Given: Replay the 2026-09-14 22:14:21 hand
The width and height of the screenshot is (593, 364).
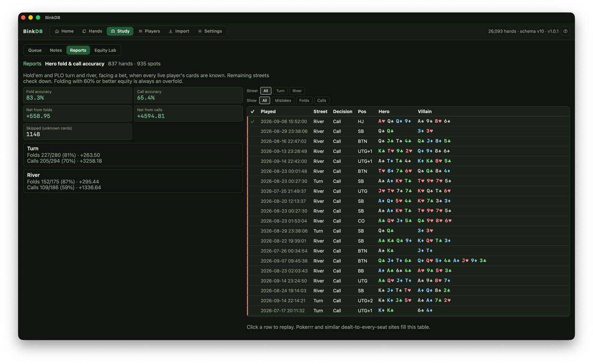Looking at the screenshot, I should click(408, 301).
